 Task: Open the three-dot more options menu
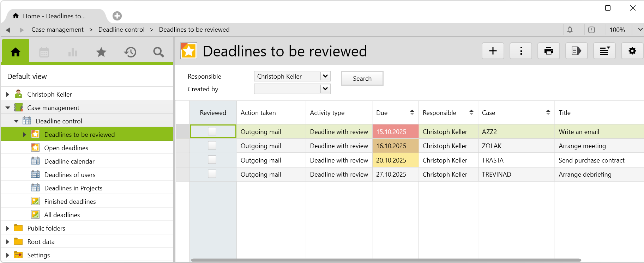[x=521, y=51]
